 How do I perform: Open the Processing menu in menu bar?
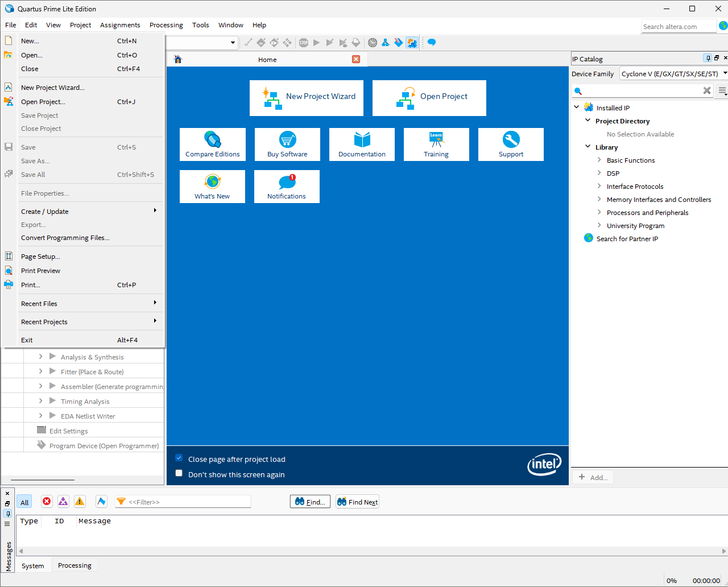point(166,25)
